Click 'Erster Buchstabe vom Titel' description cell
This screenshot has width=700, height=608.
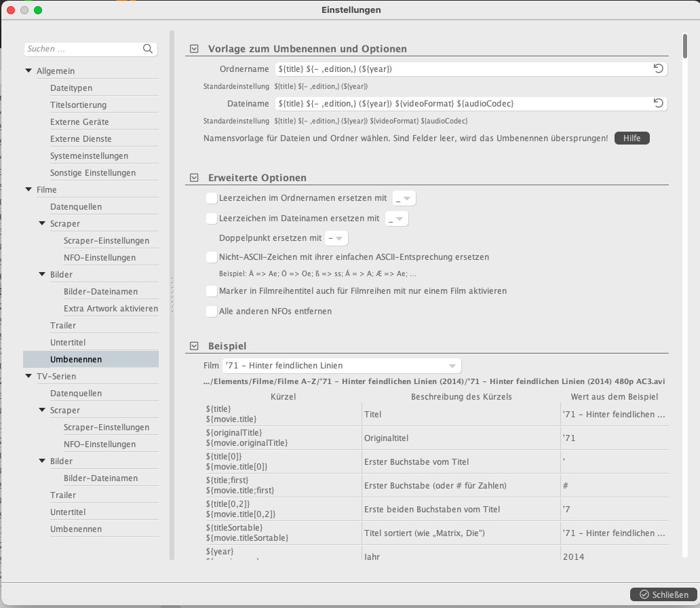click(x=461, y=462)
